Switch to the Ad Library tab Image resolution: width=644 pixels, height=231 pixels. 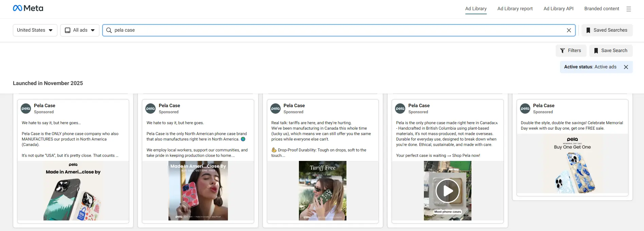coord(476,9)
